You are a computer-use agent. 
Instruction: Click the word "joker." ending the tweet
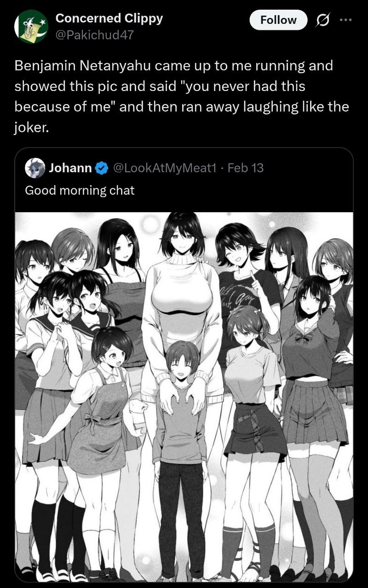coord(31,127)
